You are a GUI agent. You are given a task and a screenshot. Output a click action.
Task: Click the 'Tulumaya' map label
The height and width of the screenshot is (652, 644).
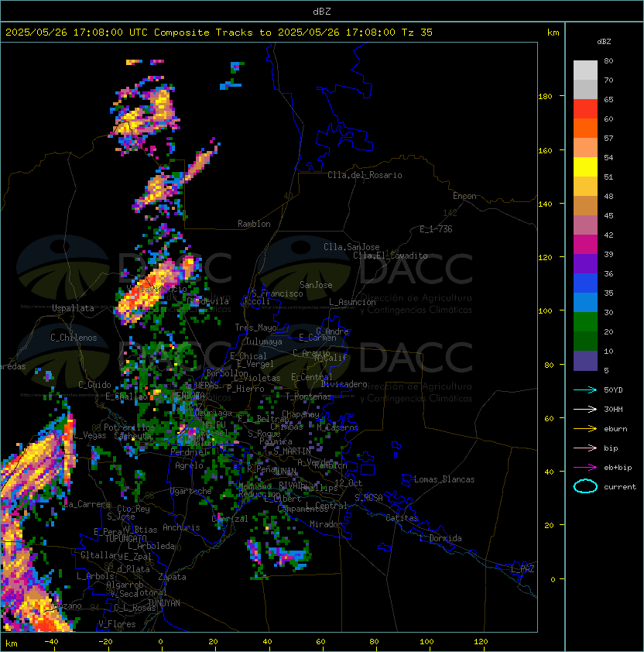pyautogui.click(x=264, y=341)
